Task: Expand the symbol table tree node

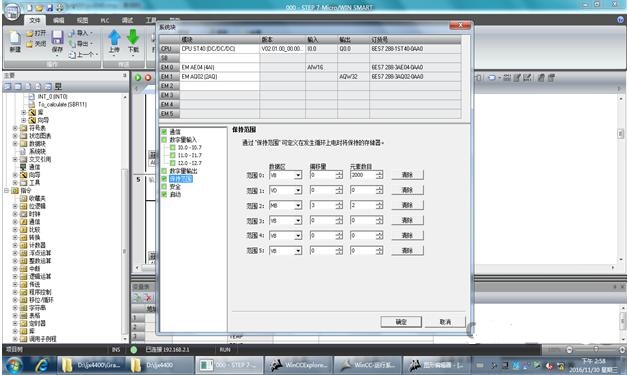Action: (x=15, y=128)
